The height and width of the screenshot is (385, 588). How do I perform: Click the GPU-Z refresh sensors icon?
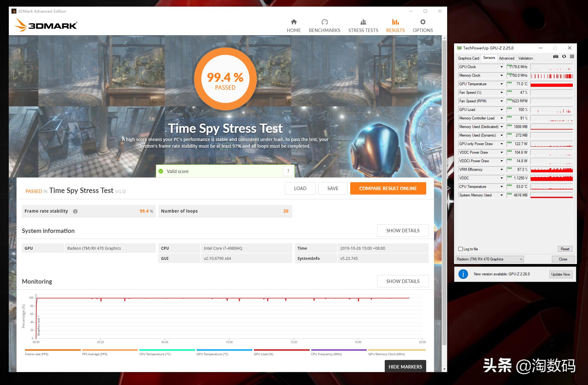(564, 56)
